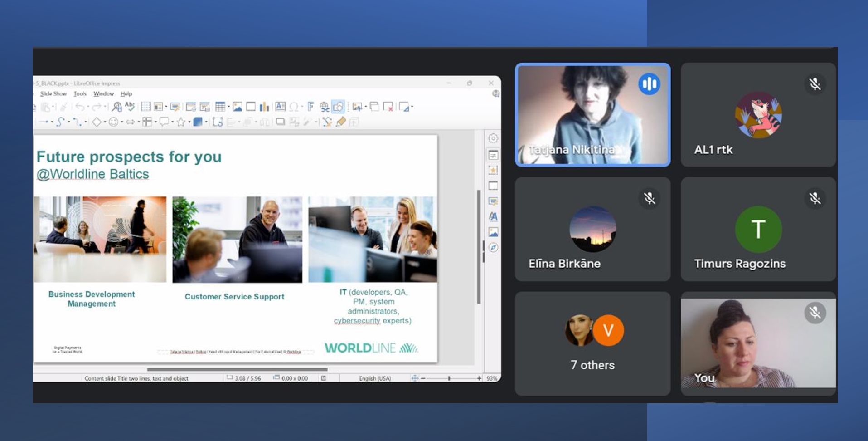
Task: Expand dropdown arrow beside Basic Shapes diamond
Action: click(x=105, y=122)
